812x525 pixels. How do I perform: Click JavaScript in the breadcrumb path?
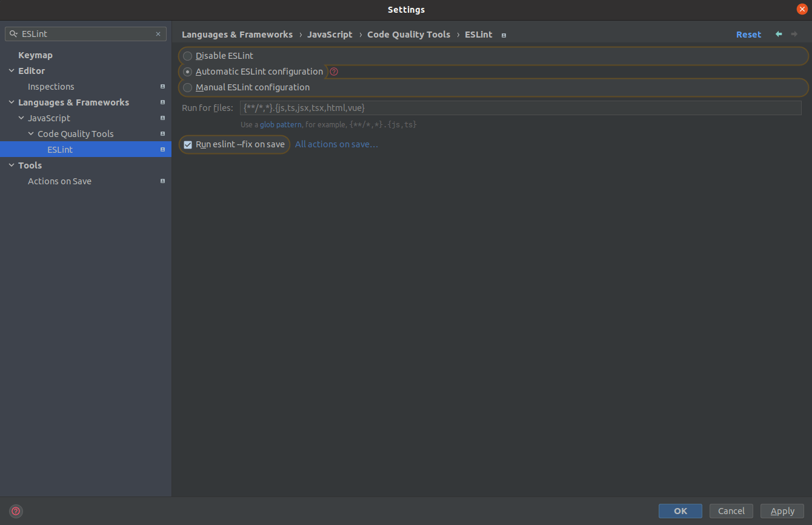pos(330,35)
